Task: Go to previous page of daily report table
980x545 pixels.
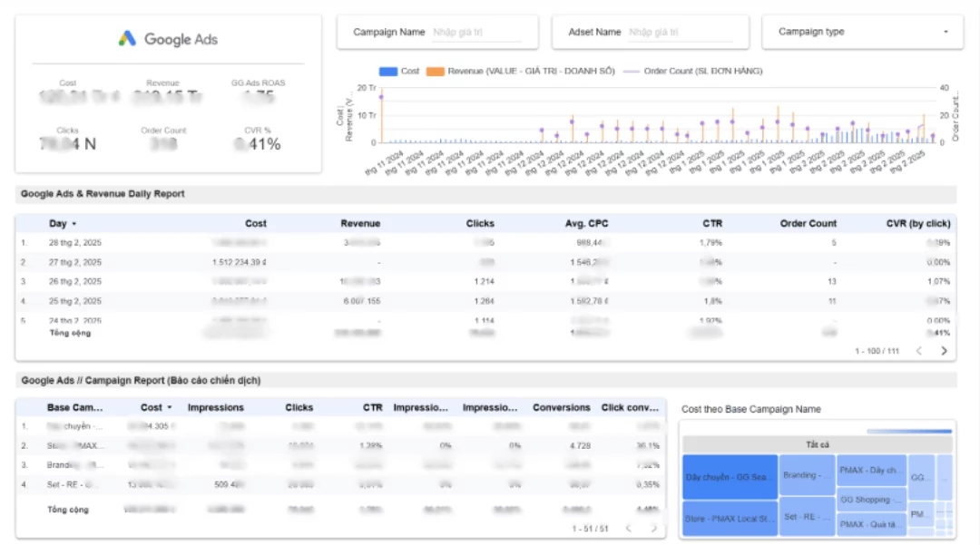Action: pyautogui.click(x=918, y=350)
